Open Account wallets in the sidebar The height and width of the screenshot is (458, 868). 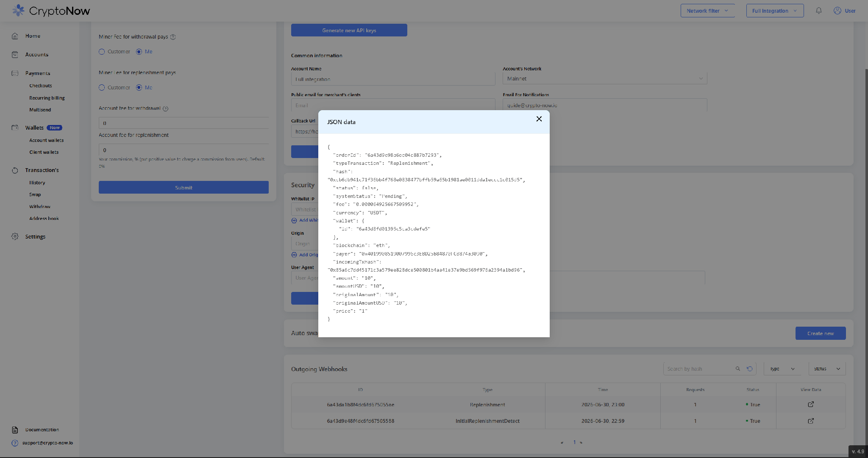pos(47,140)
